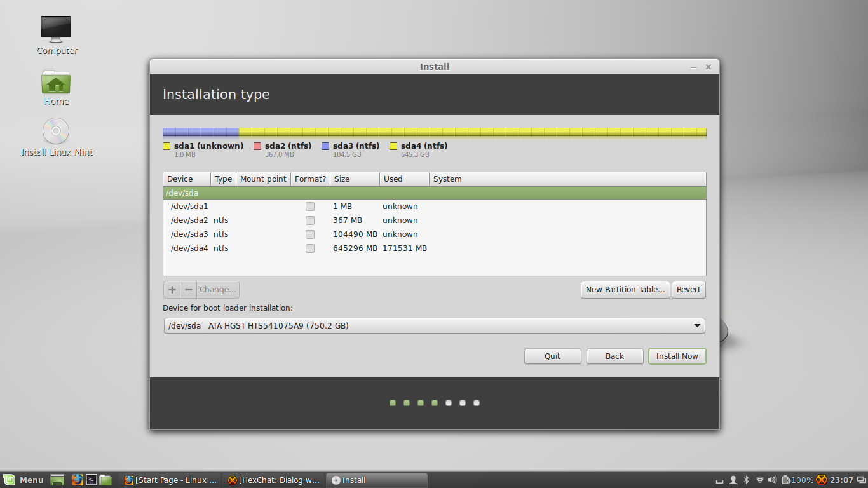Select the Install Linux Mint desktop icon
Screen dimensions: 868x488
point(57,137)
